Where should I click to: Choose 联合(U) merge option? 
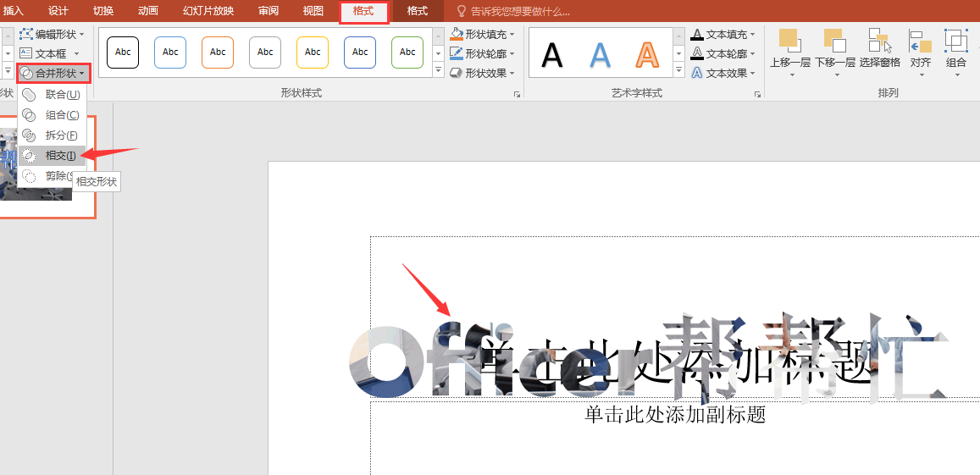(52, 94)
